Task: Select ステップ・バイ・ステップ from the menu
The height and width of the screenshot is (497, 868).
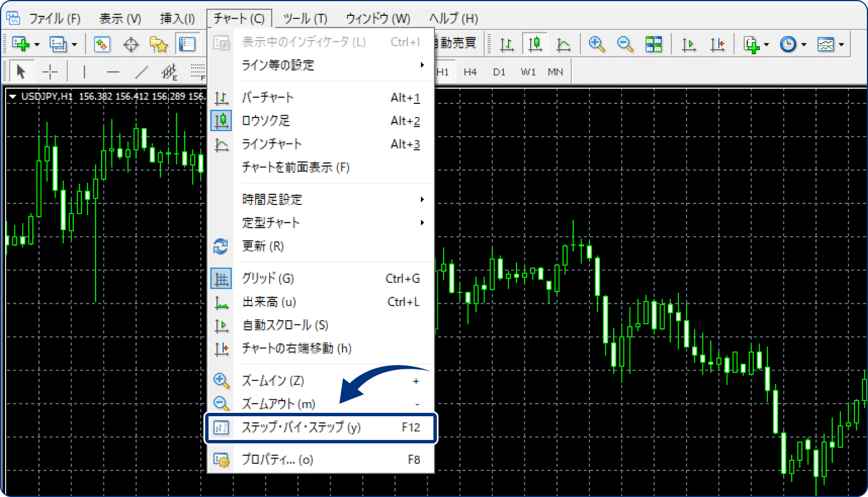Action: 300,428
